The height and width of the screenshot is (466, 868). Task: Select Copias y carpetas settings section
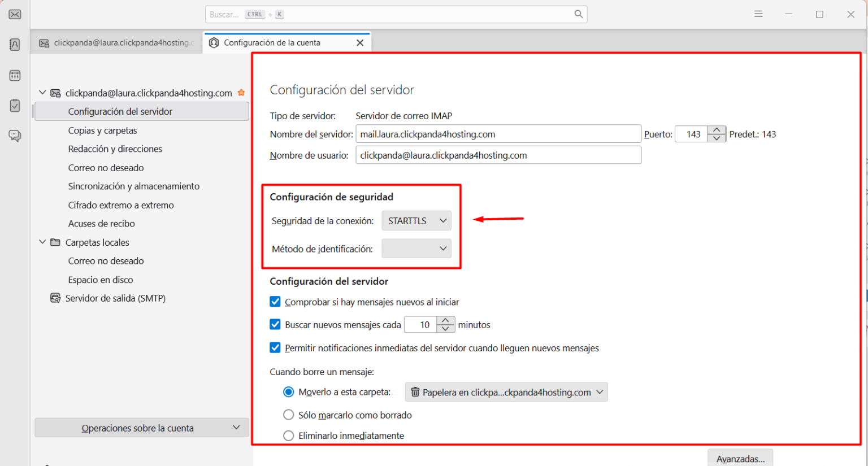click(x=102, y=130)
